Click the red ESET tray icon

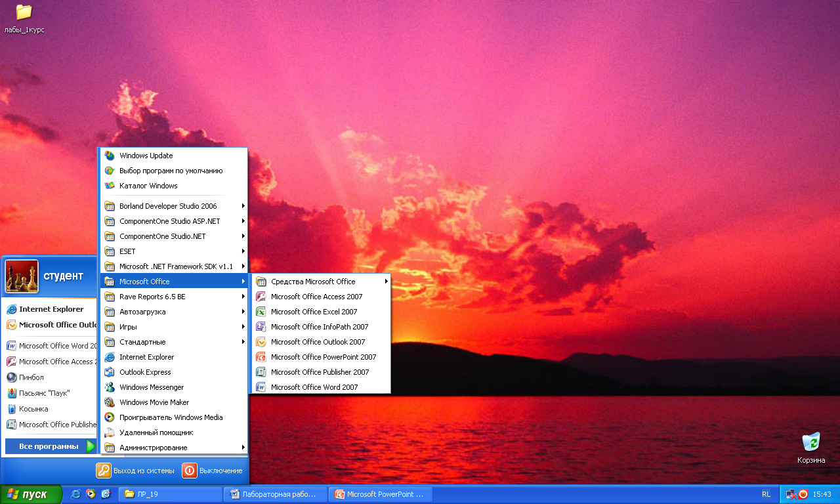[803, 494]
